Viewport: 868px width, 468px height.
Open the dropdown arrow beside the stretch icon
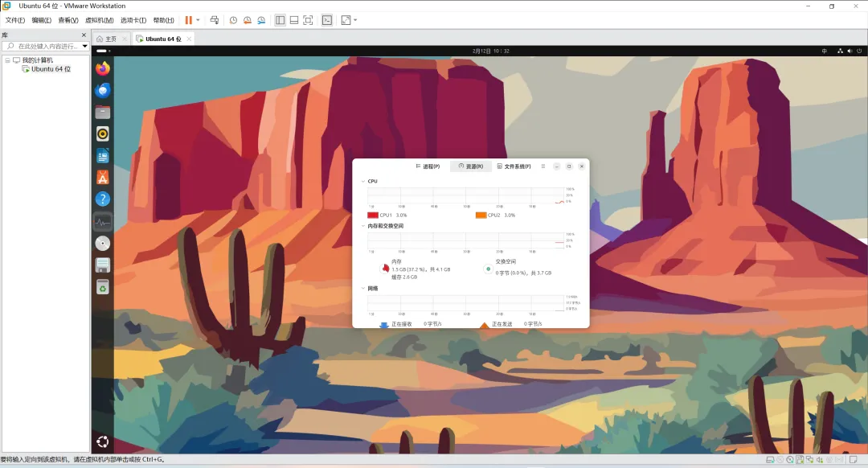355,20
